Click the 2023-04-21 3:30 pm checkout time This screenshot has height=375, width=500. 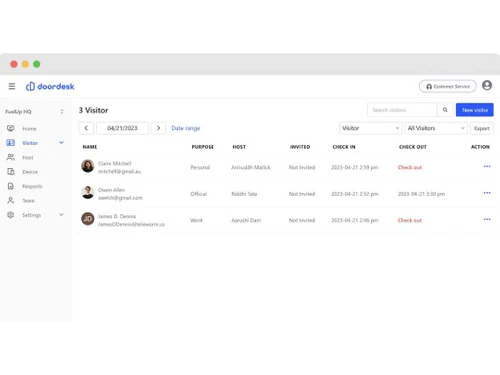421,194
